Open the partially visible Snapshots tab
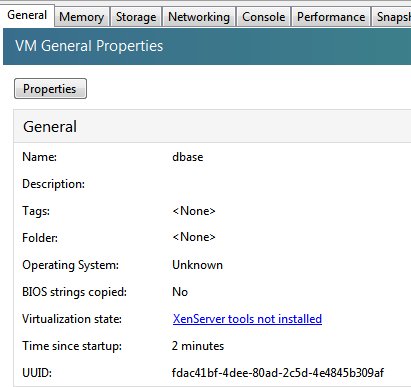411x387 pixels. (x=392, y=17)
